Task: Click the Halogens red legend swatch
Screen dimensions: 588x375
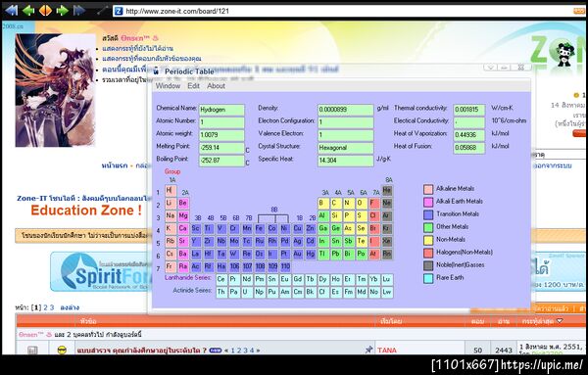Action: pos(428,253)
